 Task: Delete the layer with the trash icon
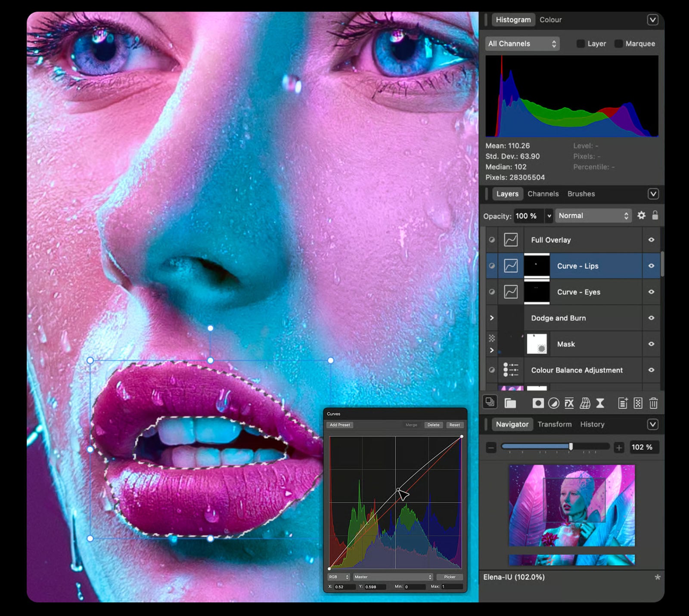[653, 403]
